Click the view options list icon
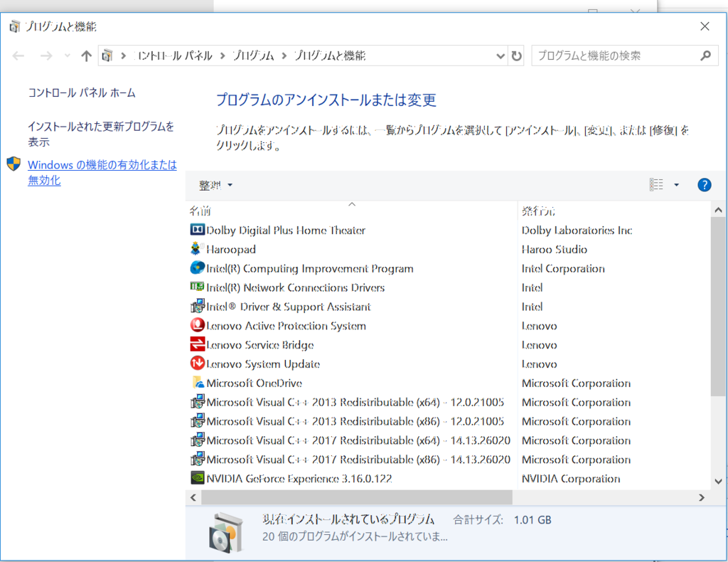Viewport: 728px width, 562px height. (656, 184)
